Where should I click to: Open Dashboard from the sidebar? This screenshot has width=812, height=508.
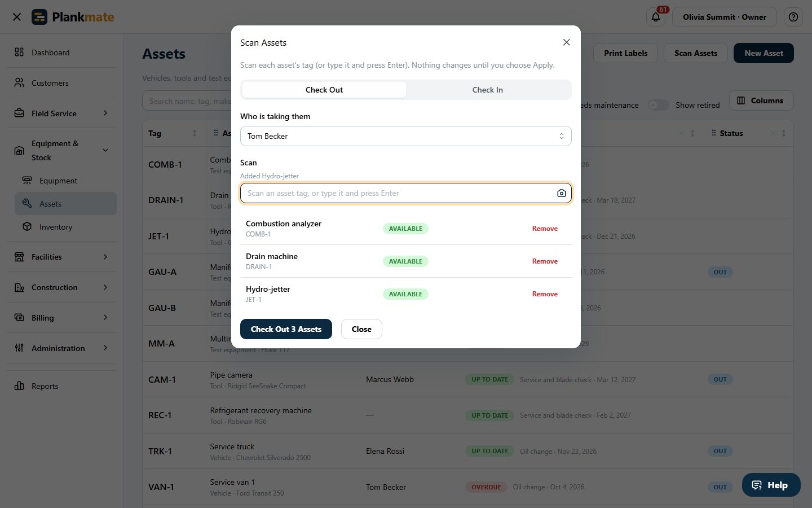(x=61, y=52)
